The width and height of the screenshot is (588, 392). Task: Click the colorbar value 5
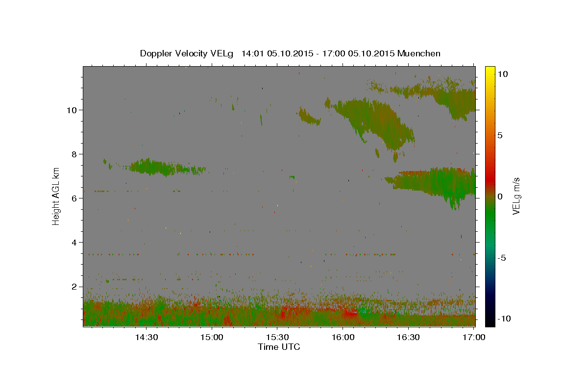(500, 135)
